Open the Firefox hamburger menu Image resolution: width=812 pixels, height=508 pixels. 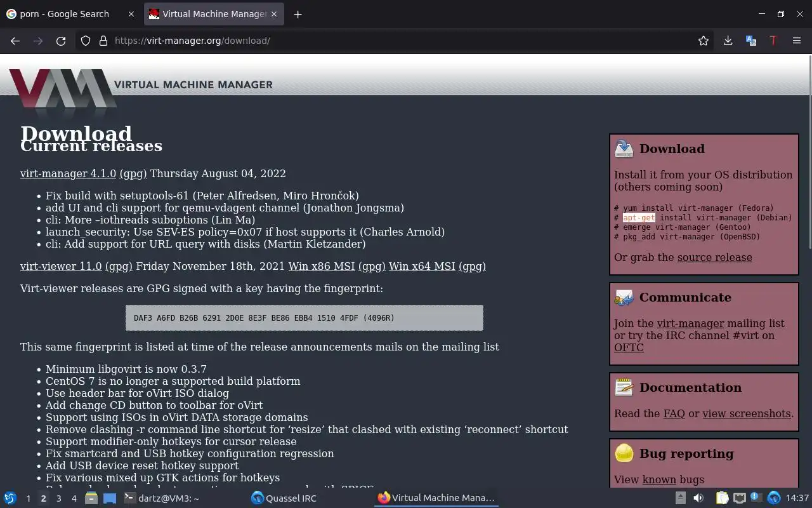click(797, 41)
